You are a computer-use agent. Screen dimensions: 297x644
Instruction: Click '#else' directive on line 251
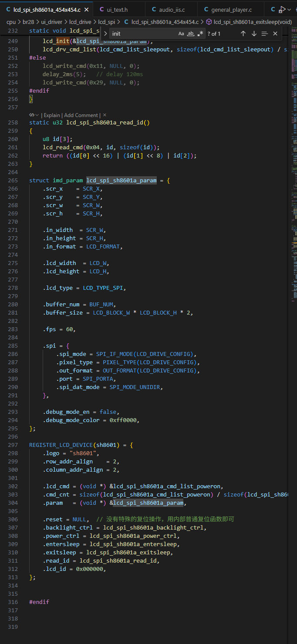pyautogui.click(x=37, y=58)
